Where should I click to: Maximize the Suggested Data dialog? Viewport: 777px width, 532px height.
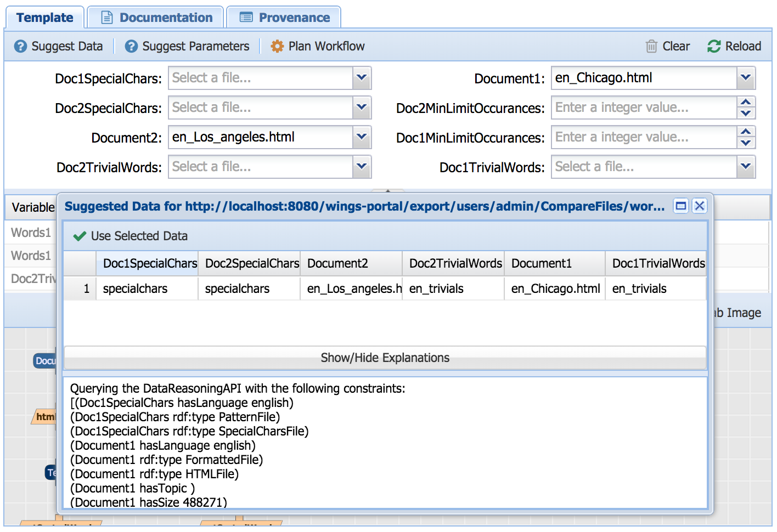[681, 206]
